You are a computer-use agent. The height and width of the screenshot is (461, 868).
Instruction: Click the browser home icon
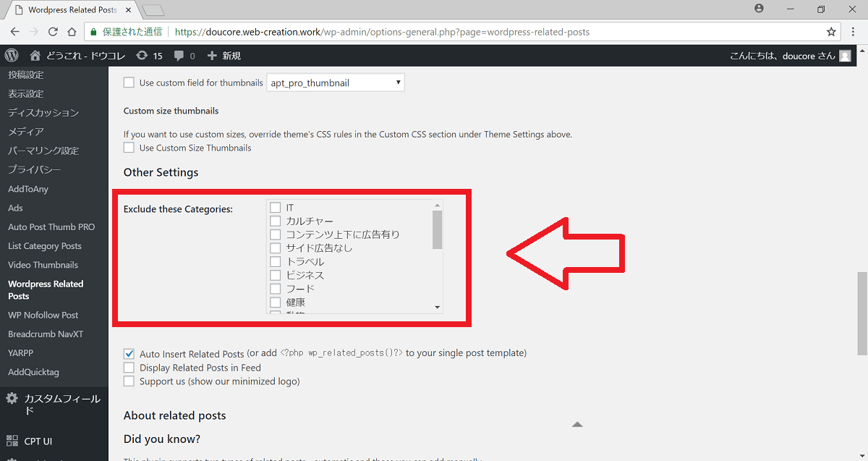pos(72,32)
